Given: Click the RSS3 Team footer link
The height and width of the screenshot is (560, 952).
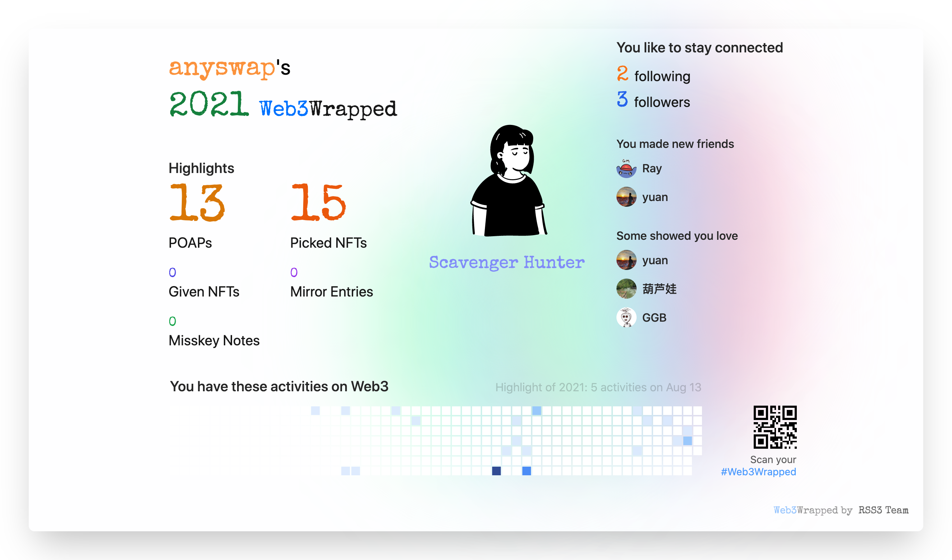Looking at the screenshot, I should [x=883, y=510].
